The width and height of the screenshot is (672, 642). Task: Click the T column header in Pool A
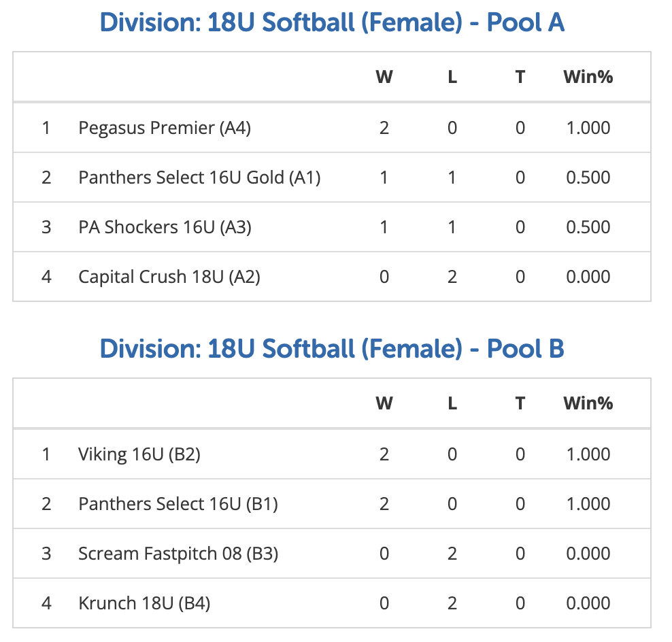(x=520, y=77)
